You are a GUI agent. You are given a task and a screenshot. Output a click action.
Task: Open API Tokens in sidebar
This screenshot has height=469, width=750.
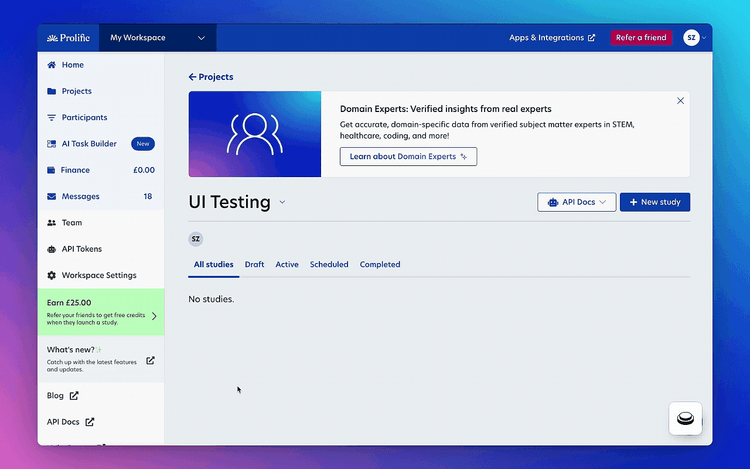pos(82,249)
